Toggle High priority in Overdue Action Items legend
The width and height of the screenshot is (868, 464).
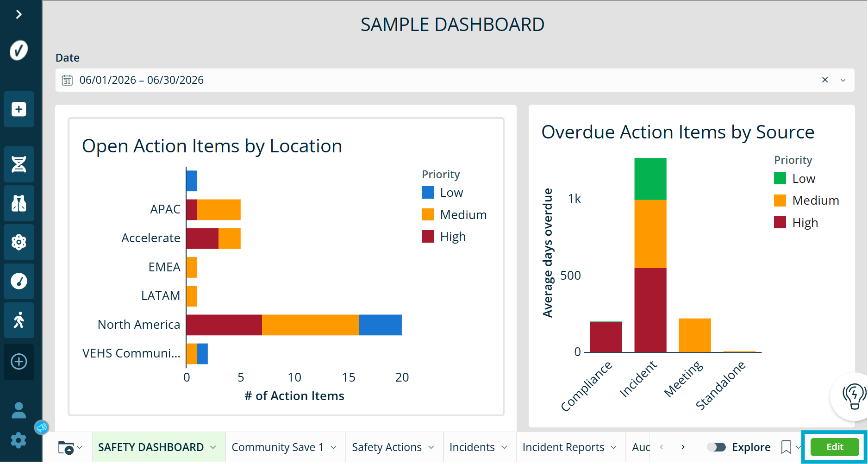(x=796, y=223)
